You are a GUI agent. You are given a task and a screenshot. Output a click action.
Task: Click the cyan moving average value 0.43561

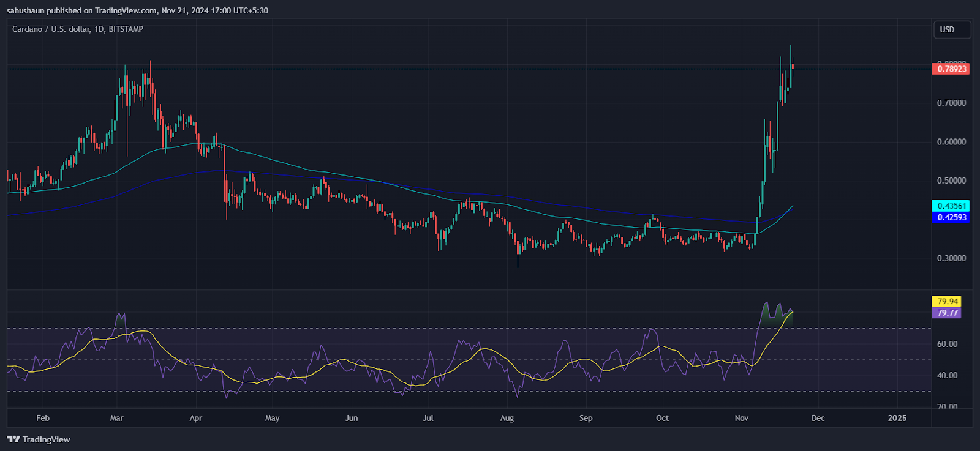pyautogui.click(x=951, y=206)
